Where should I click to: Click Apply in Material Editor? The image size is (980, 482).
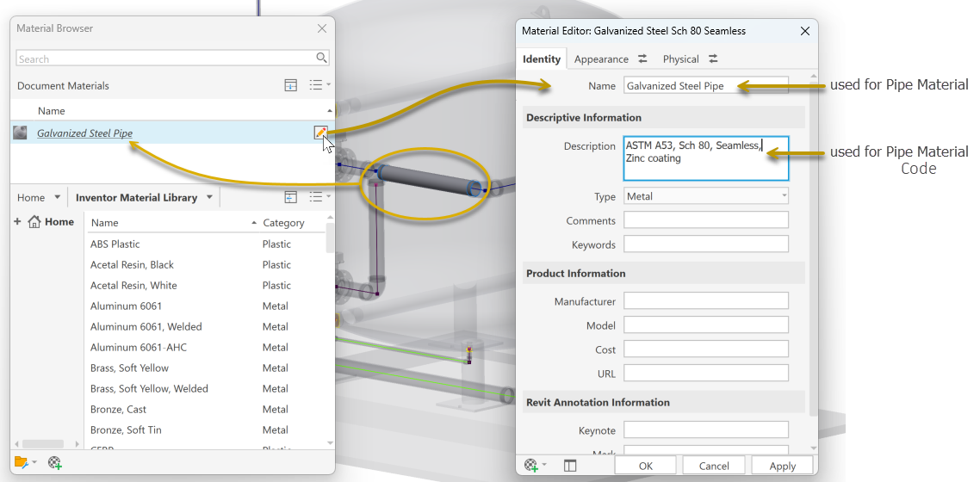point(783,466)
